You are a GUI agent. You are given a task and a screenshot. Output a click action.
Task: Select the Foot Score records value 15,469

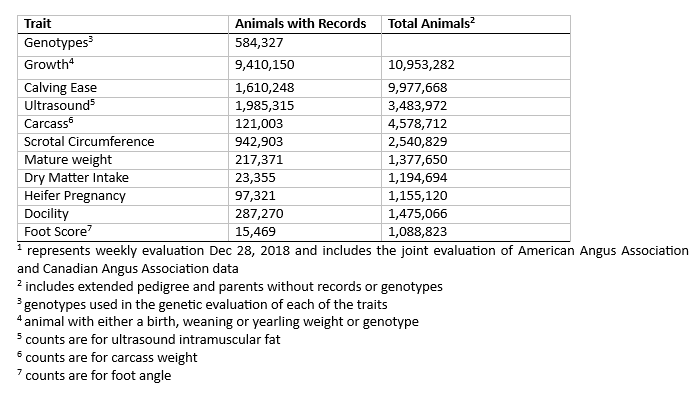click(255, 232)
